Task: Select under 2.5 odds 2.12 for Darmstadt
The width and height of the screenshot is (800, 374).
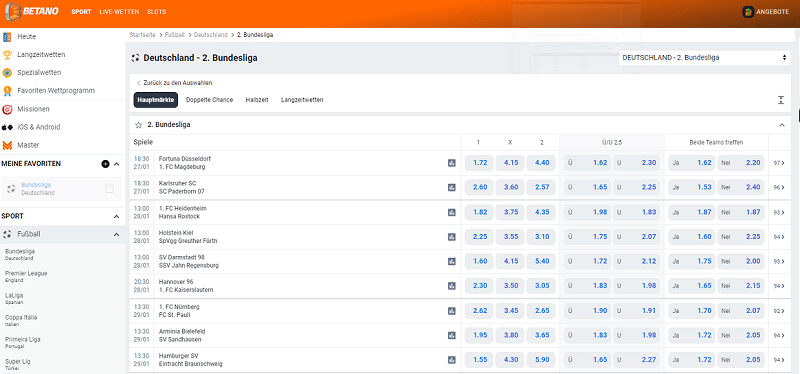Action: coord(636,261)
